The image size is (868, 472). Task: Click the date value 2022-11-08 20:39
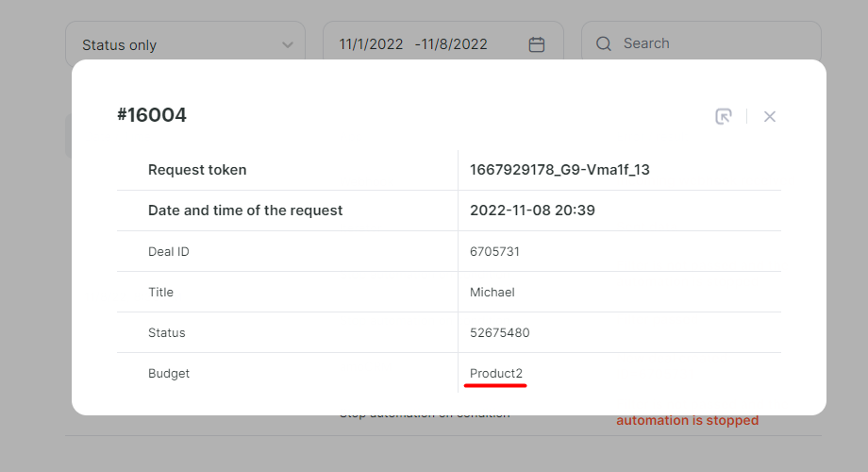click(x=532, y=211)
